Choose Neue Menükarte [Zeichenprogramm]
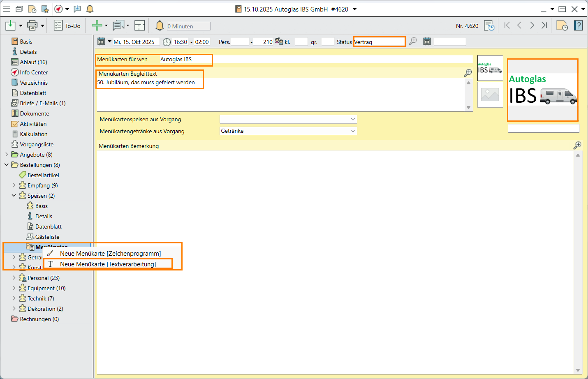This screenshot has width=588, height=379. tap(110, 254)
